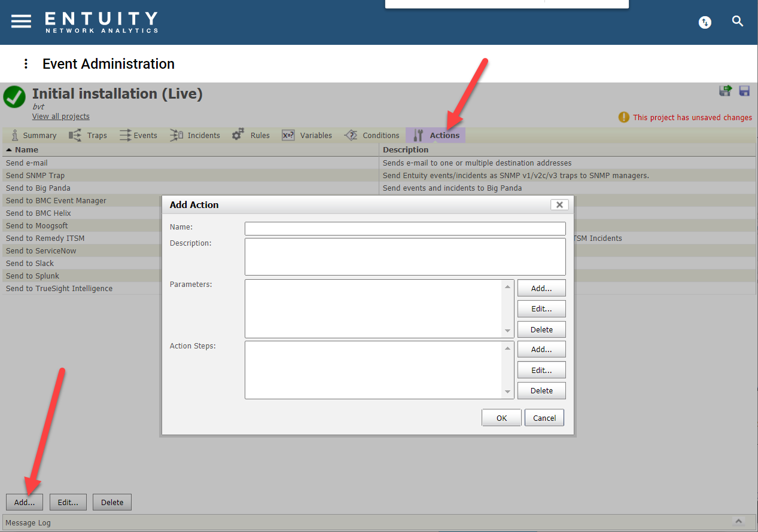Viewport: 758px width, 532px height.
Task: Add an action step in the dialog
Action: [x=541, y=349]
